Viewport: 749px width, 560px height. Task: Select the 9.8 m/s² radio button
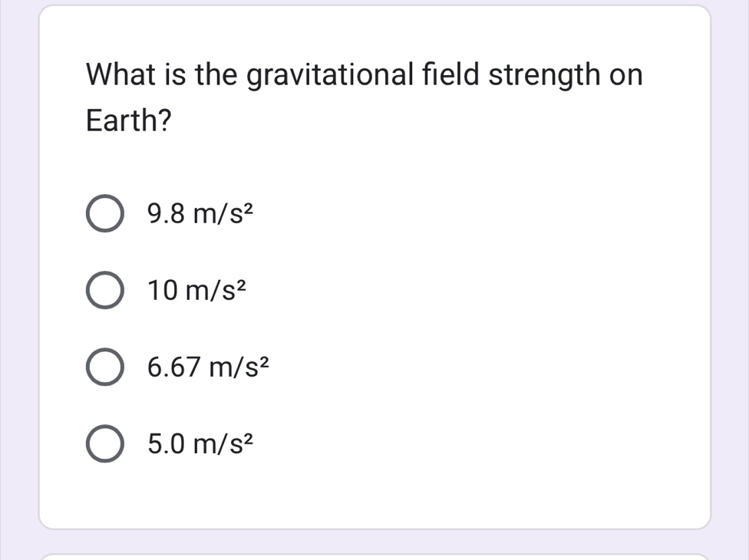[x=103, y=216]
